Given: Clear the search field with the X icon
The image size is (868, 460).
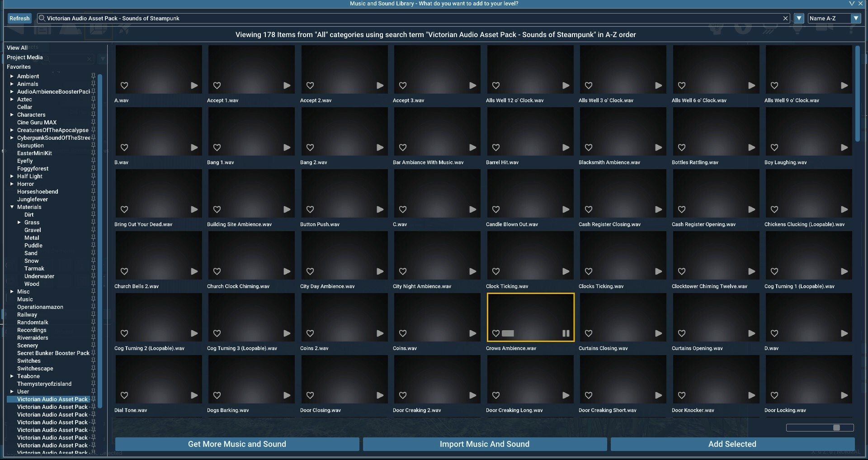Looking at the screenshot, I should coord(785,18).
